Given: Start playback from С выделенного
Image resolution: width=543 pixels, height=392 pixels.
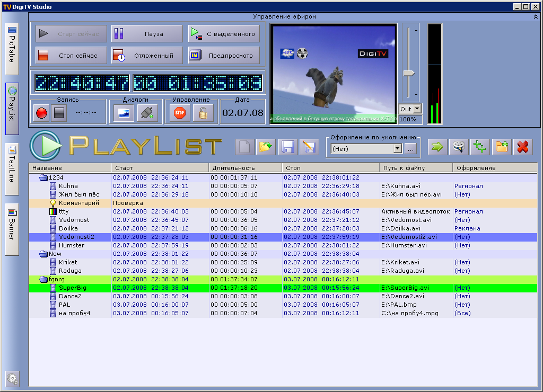Looking at the screenshot, I should 224,33.
